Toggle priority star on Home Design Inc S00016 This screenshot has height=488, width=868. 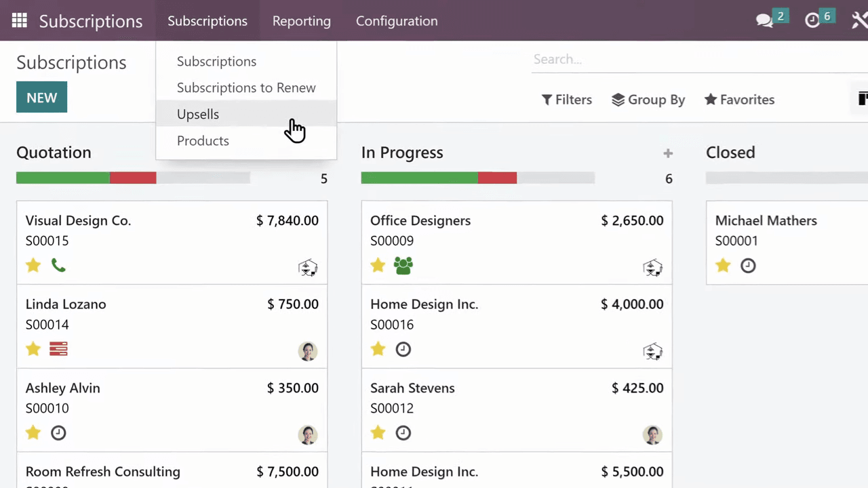[x=378, y=348]
